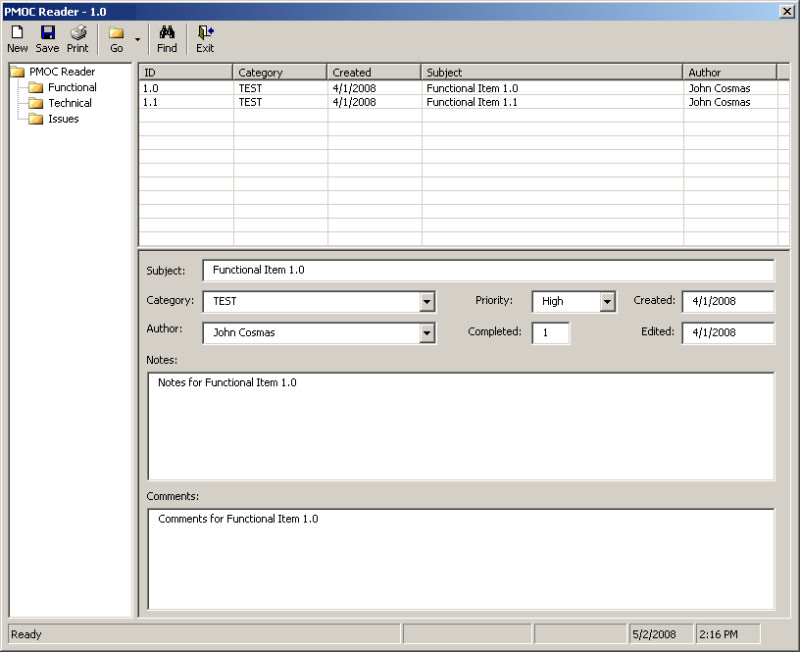Click the Edited date field
800x652 pixels.
pos(728,333)
